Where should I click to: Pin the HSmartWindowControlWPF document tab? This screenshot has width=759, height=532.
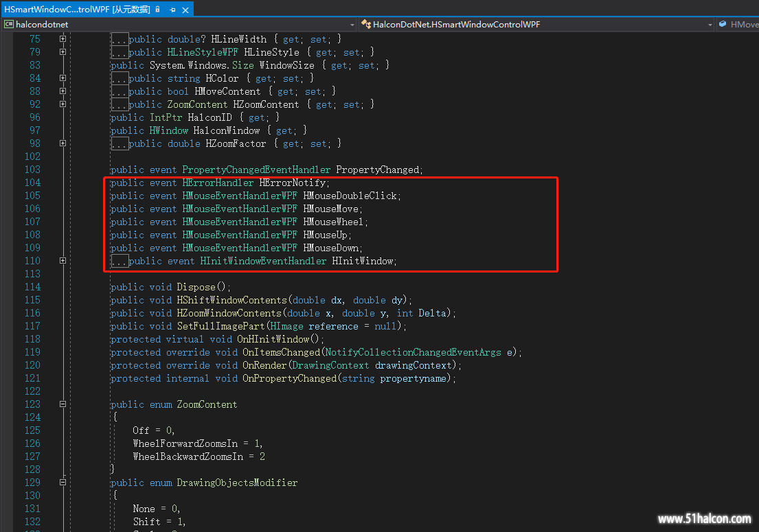click(x=172, y=10)
